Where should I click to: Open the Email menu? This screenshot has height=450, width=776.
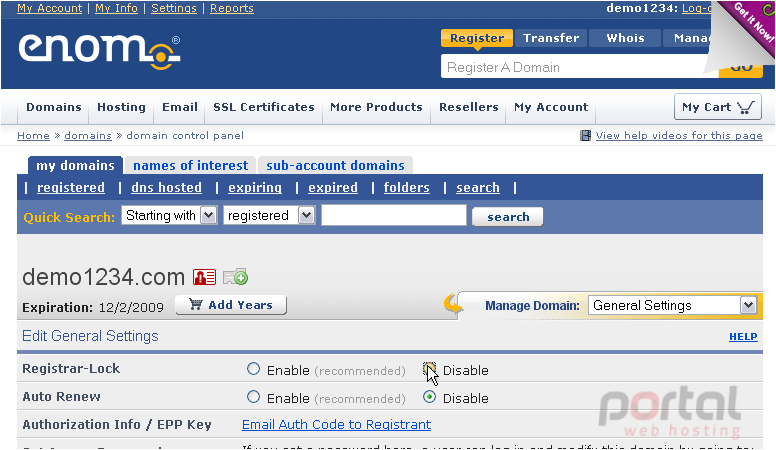click(x=180, y=107)
